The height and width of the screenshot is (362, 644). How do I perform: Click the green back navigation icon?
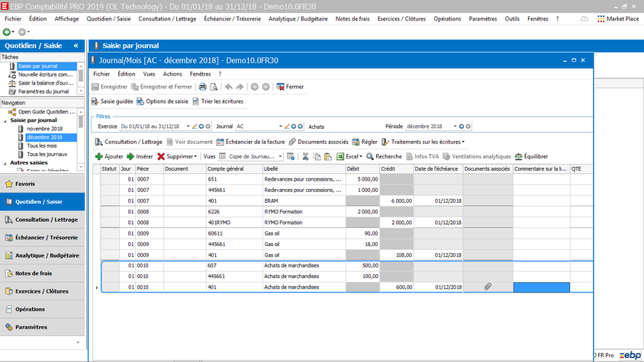coord(7,31)
